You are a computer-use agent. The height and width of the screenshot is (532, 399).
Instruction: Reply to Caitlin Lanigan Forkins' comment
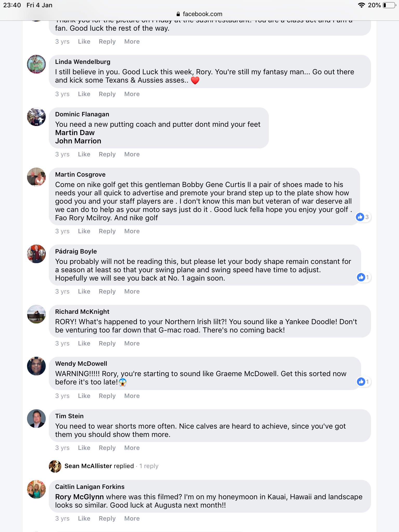point(107,518)
